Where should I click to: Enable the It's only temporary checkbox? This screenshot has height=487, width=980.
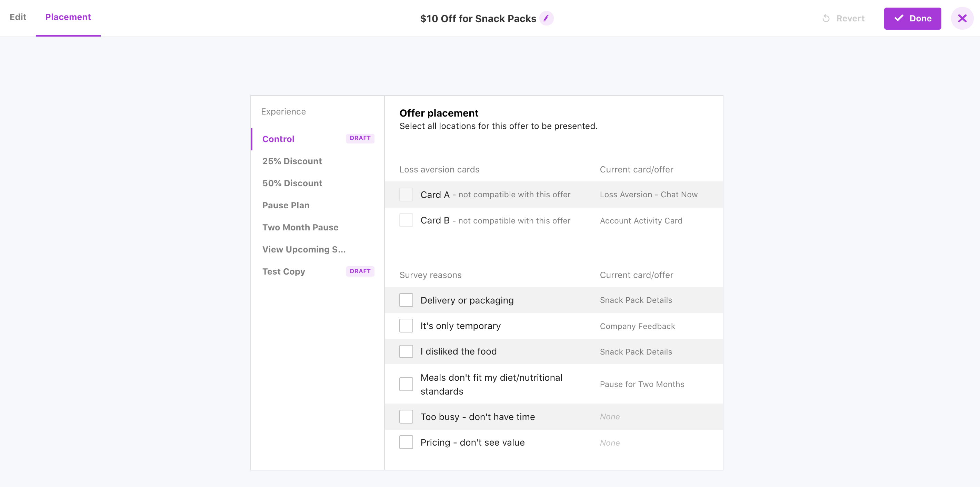406,326
